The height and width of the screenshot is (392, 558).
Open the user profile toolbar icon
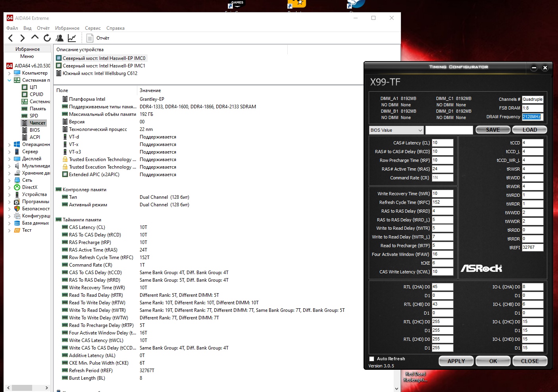(60, 38)
